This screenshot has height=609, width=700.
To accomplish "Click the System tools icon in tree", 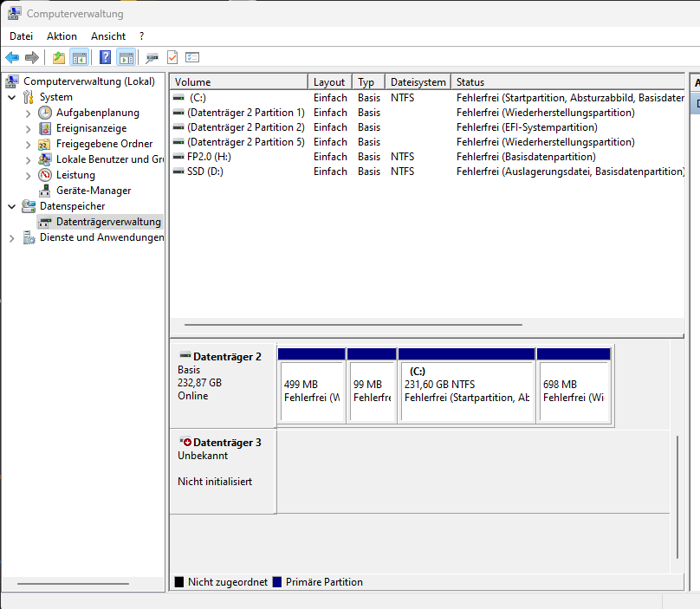I will 29,97.
